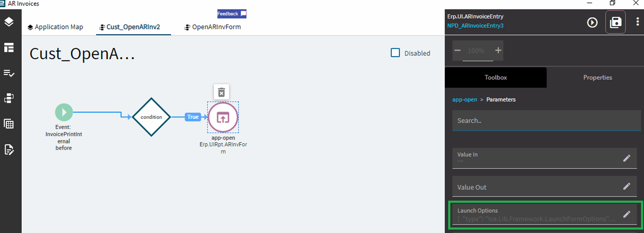Viewport: 644px width, 233px height.
Task: Open the checklist rules icon in sidebar
Action: pyautogui.click(x=9, y=73)
